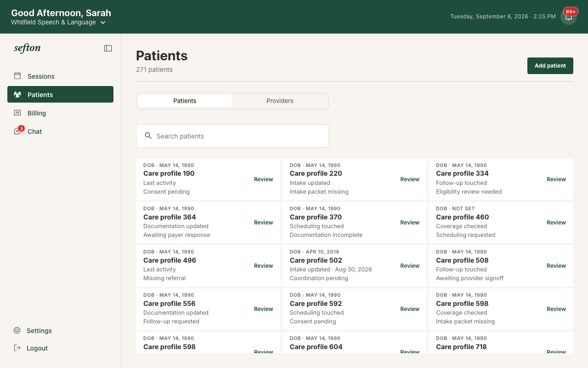Review the 598 profile with Coverage checked
This screenshot has width=588, height=368.
(556, 309)
